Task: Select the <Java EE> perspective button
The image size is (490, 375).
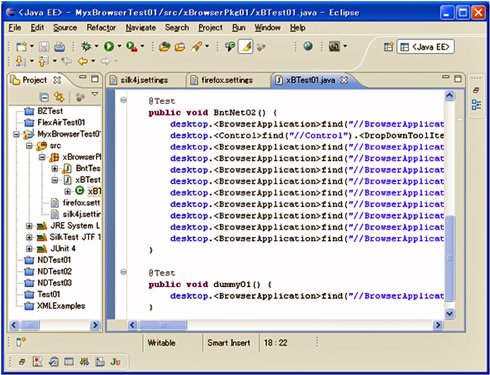Action: 425,47
